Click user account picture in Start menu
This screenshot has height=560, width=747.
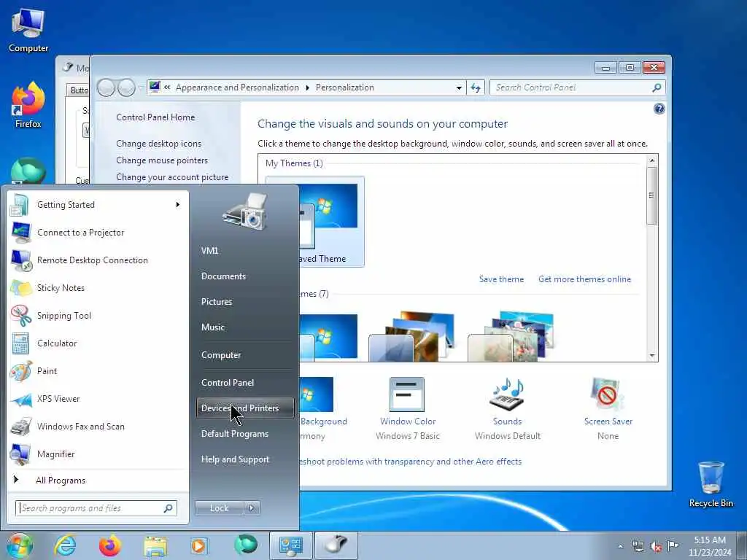245,212
